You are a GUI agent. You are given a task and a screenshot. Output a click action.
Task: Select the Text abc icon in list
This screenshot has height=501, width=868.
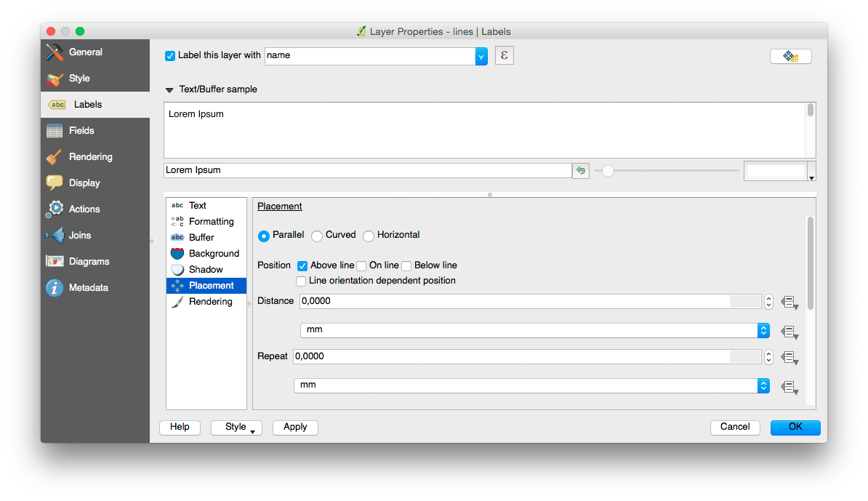click(x=177, y=205)
